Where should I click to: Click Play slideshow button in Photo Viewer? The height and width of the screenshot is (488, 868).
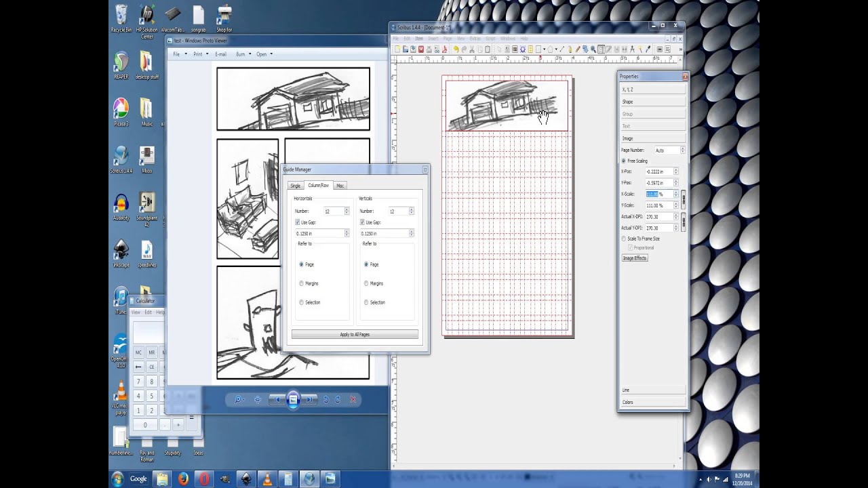[x=293, y=400]
